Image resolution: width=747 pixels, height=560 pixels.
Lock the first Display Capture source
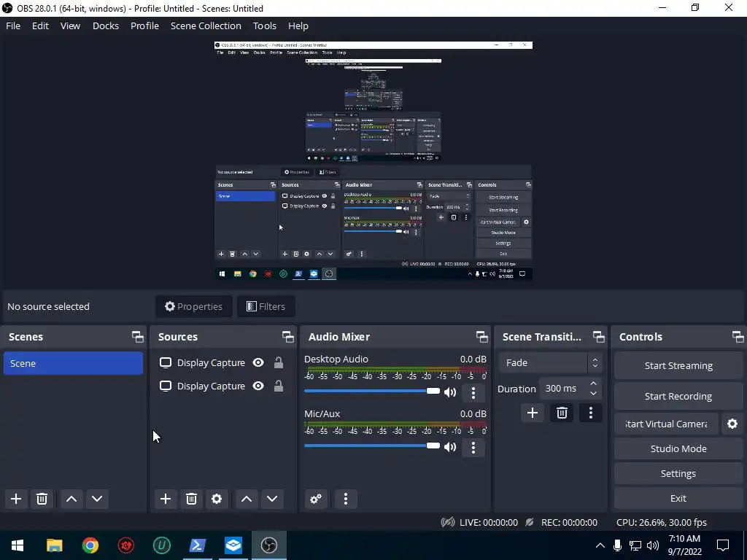pos(278,362)
